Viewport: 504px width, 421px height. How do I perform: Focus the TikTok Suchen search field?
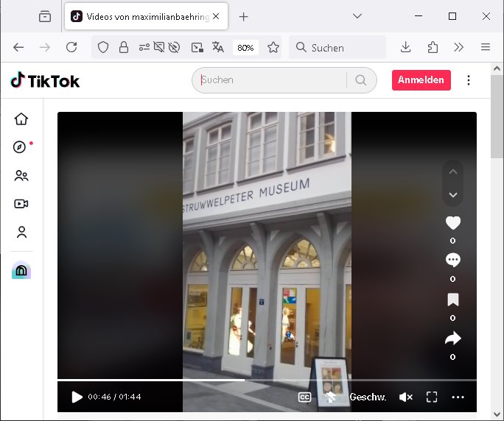(x=273, y=80)
